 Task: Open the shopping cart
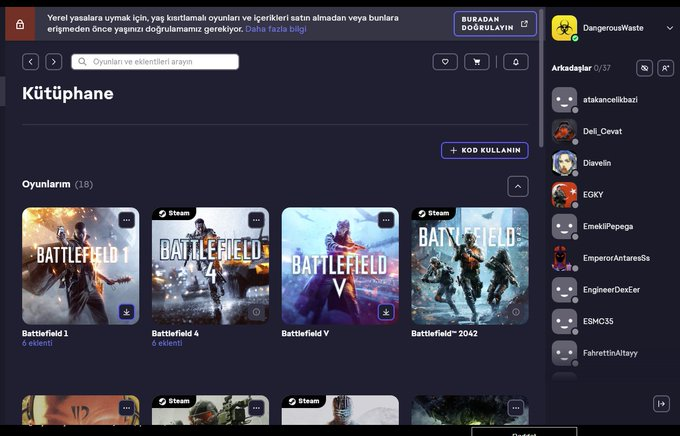[477, 62]
